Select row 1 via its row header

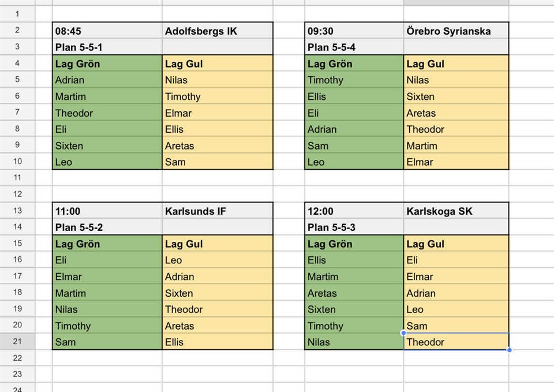[17, 13]
